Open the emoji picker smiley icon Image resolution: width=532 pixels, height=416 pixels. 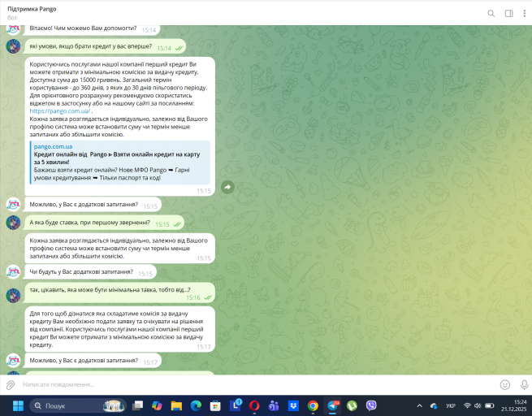tap(505, 384)
